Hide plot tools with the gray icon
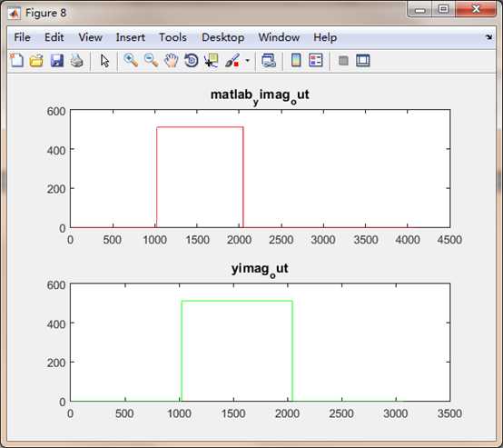Screen dimensions: 503x448 pos(343,60)
